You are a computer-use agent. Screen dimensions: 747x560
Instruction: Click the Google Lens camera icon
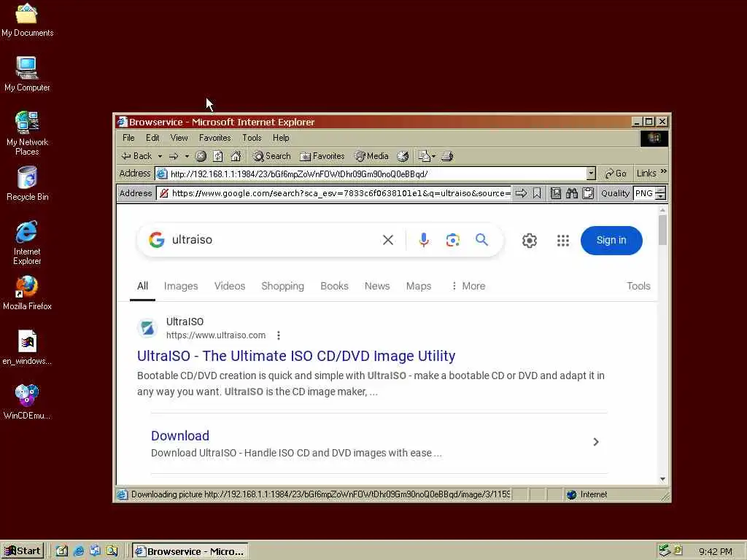[x=452, y=240]
